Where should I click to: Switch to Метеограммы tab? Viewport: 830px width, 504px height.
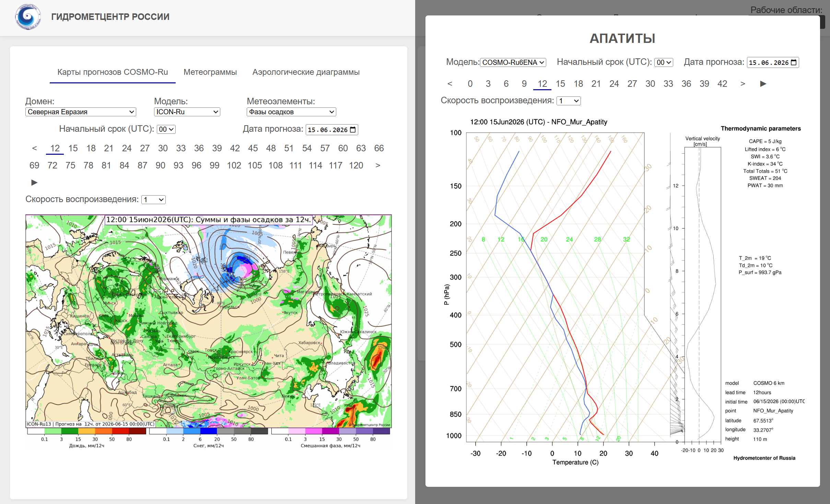(x=210, y=72)
